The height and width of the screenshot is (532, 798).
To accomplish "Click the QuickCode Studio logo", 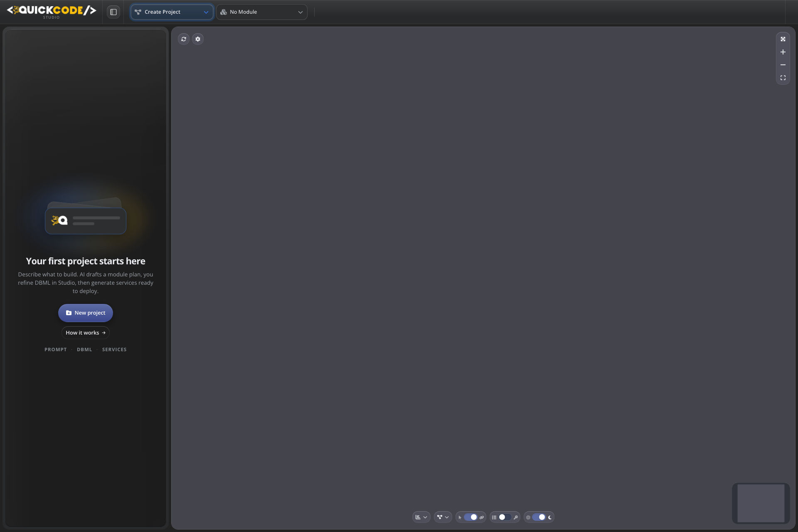I will click(x=52, y=12).
